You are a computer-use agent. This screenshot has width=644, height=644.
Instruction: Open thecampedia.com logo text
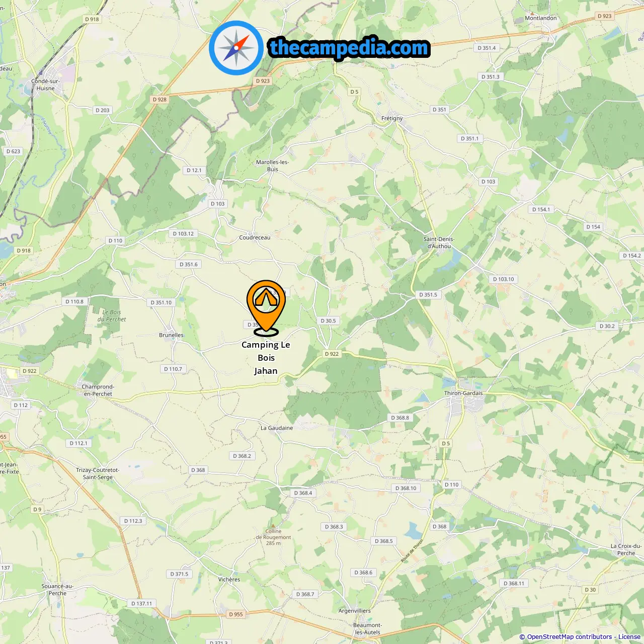(349, 48)
